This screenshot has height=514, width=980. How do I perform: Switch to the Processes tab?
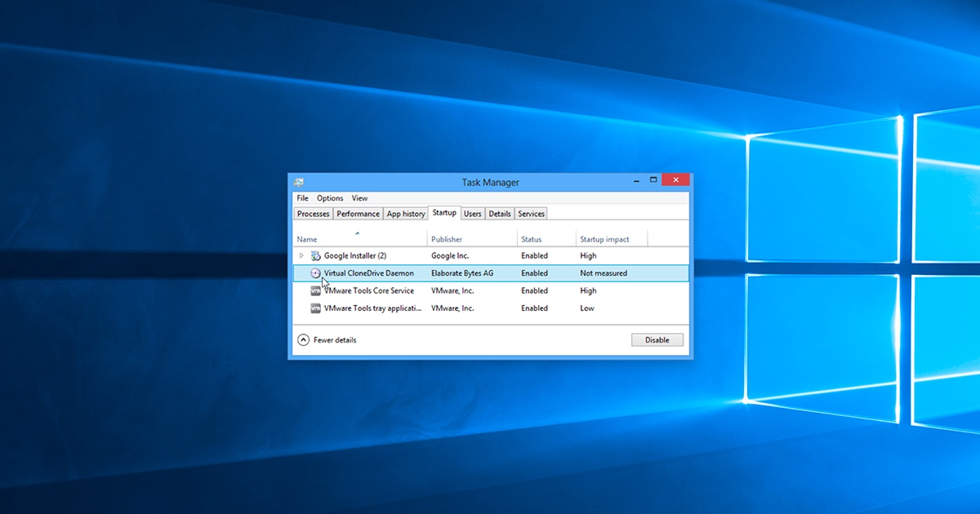click(x=313, y=214)
